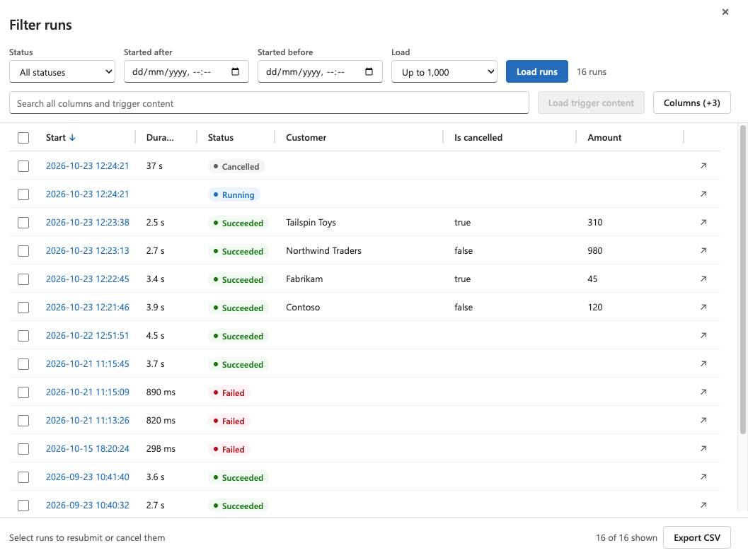Viewport: 748px width, 560px height.
Task: Open run details arrow for 2026-10-21 11:13:26 run
Action: coord(703,421)
